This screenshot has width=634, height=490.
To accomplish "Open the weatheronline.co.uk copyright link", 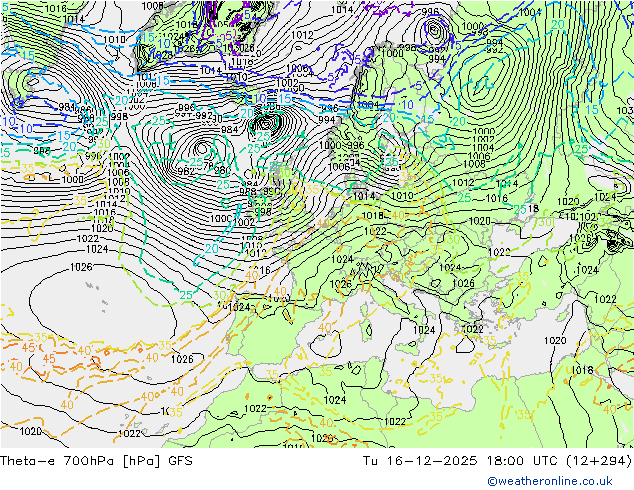I will tap(550, 481).
